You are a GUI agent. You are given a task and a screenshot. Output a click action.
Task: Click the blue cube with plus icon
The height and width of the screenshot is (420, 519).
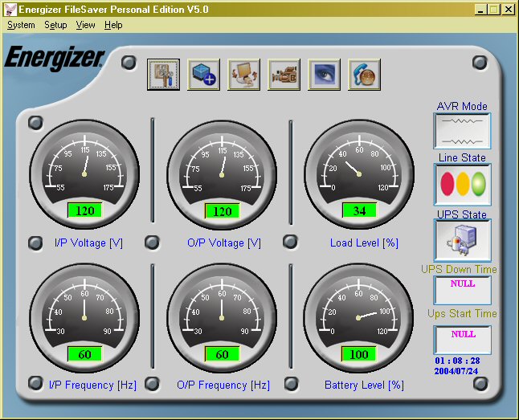tap(203, 75)
